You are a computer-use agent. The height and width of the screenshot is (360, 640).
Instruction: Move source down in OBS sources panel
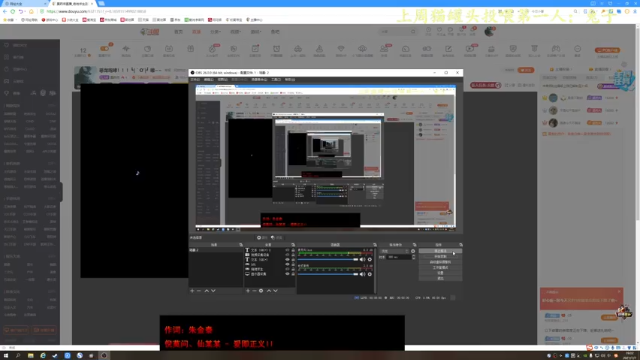pos(276,291)
